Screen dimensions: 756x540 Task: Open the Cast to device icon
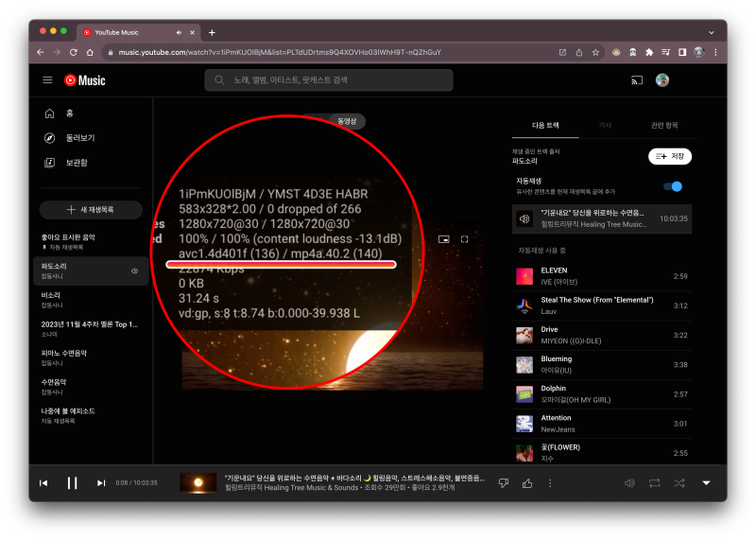click(x=637, y=80)
